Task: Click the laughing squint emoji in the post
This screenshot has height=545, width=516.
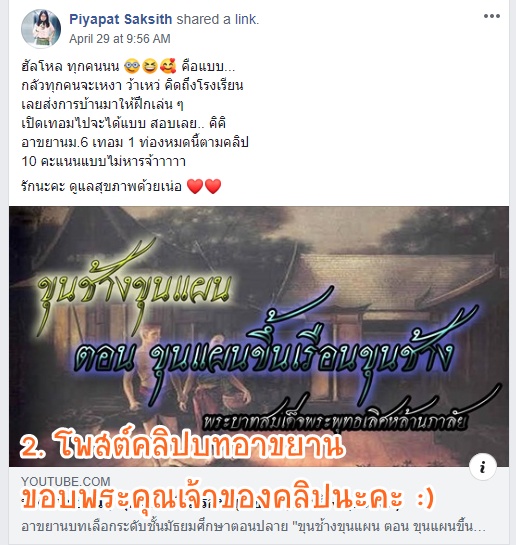Action: [x=150, y=66]
